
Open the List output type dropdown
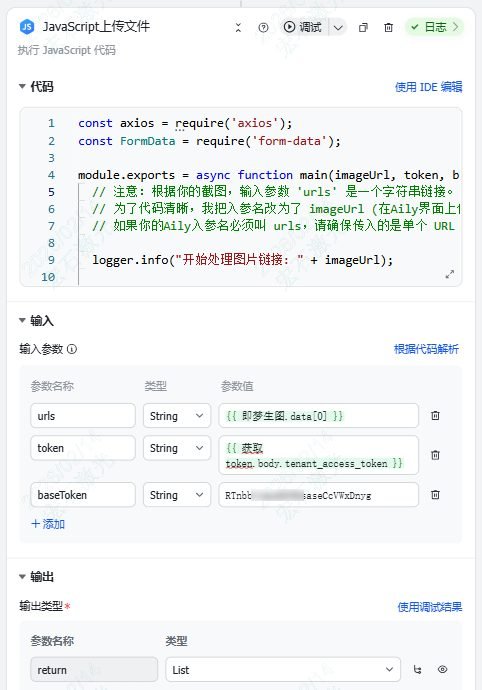tap(283, 670)
